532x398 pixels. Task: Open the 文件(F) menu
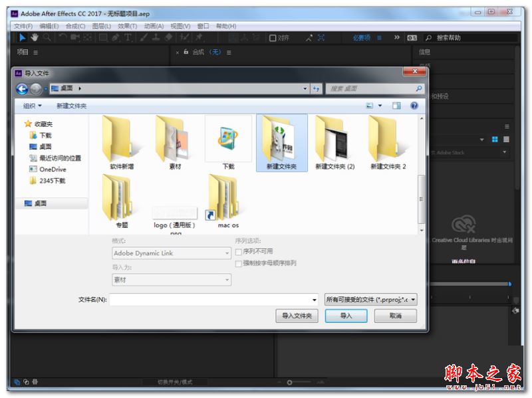click(x=23, y=26)
